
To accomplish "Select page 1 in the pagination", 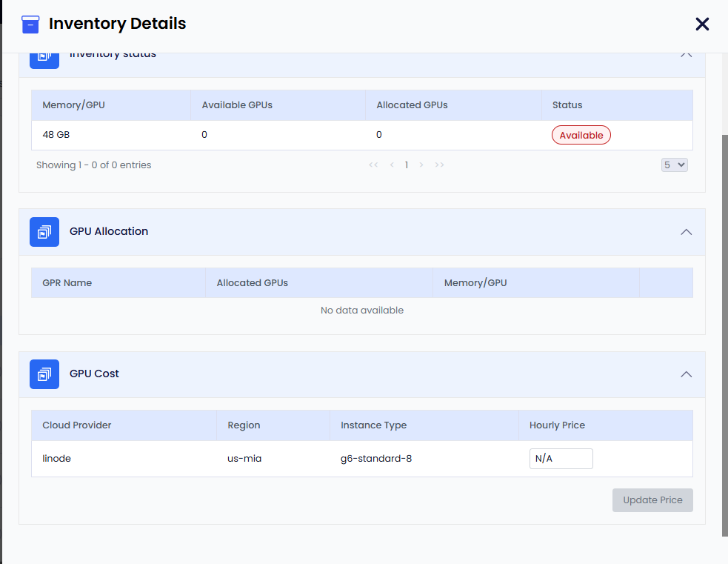I will tap(407, 165).
